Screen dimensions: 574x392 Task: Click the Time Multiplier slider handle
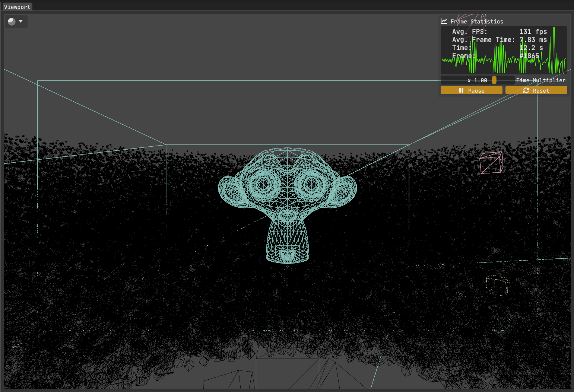[x=494, y=80]
